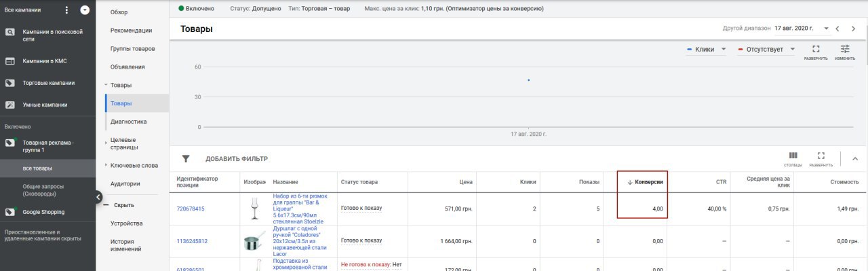Open the Аудитории page
The image size is (868, 271).
pyautogui.click(x=125, y=183)
